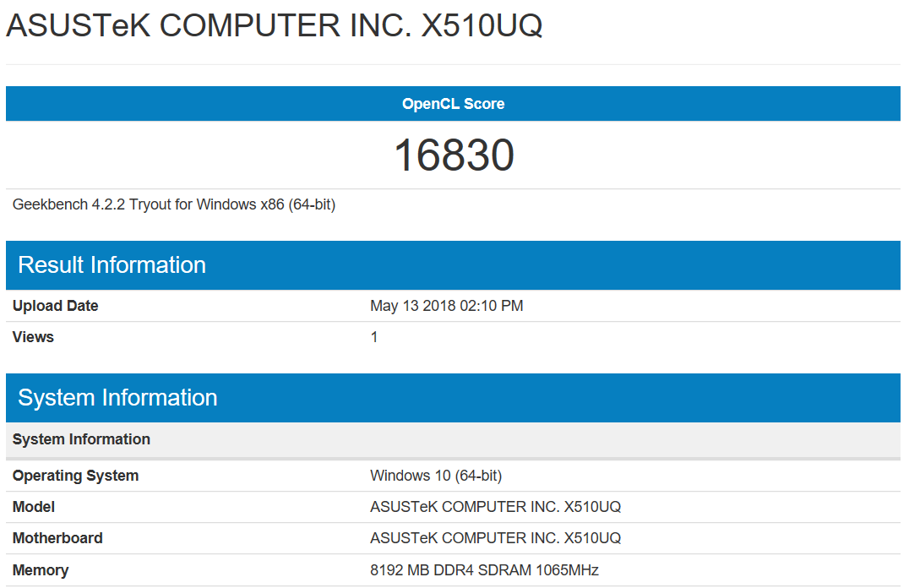This screenshot has width=909, height=588.
Task: Click the Windows 10 (64-bit) value
Action: click(436, 476)
